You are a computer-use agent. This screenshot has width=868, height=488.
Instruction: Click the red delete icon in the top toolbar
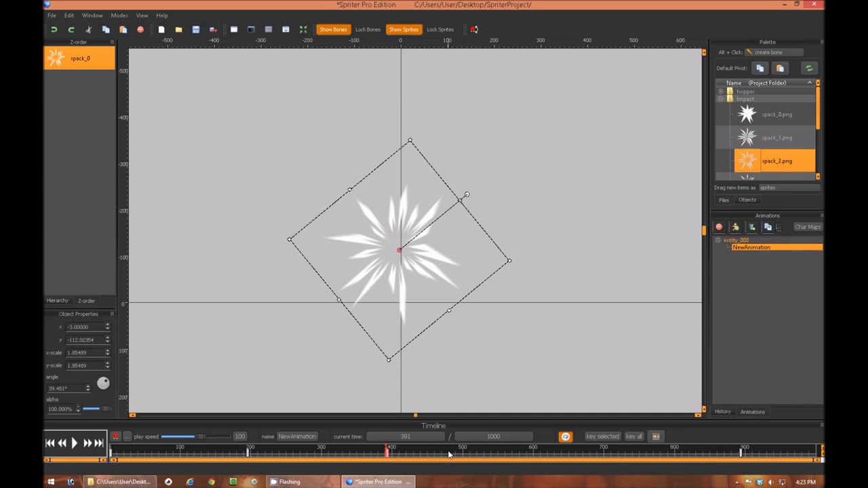(x=140, y=29)
